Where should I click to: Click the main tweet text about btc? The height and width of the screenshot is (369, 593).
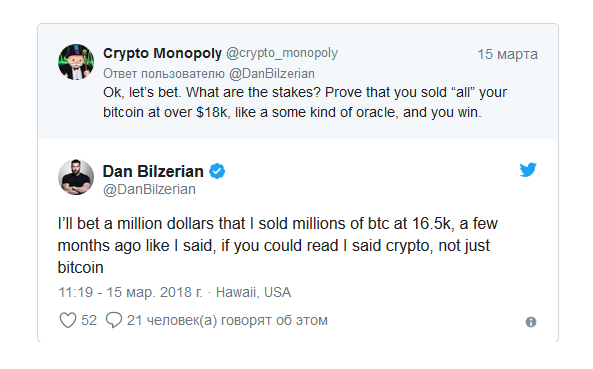click(x=278, y=245)
